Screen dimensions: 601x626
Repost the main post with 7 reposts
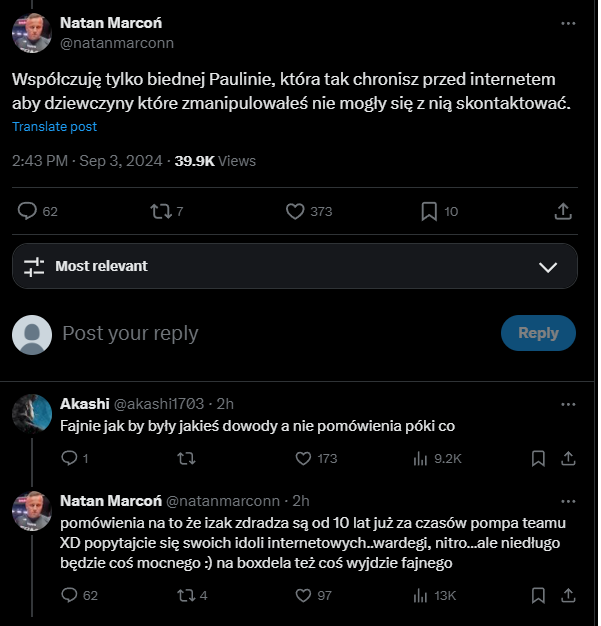point(158,211)
